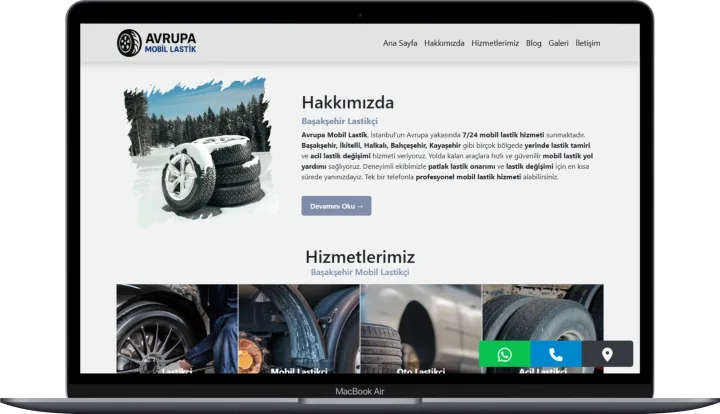Click the Hakkımızda section heading
This screenshot has height=414, width=720.
348,102
